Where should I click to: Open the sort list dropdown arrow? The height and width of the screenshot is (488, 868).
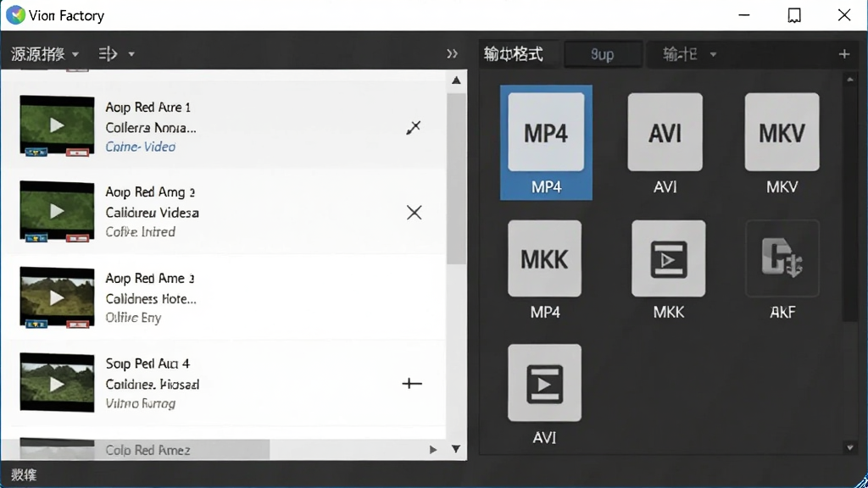(x=131, y=54)
